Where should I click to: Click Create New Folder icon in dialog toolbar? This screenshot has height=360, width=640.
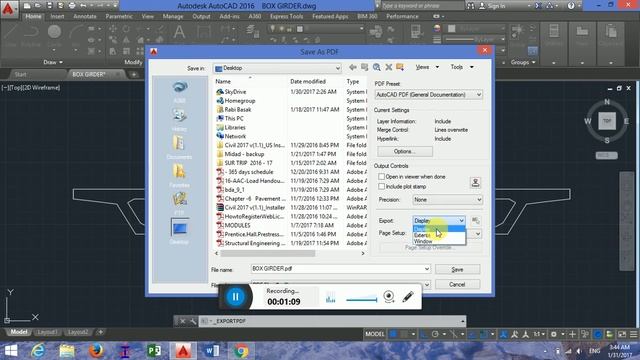click(x=400, y=67)
